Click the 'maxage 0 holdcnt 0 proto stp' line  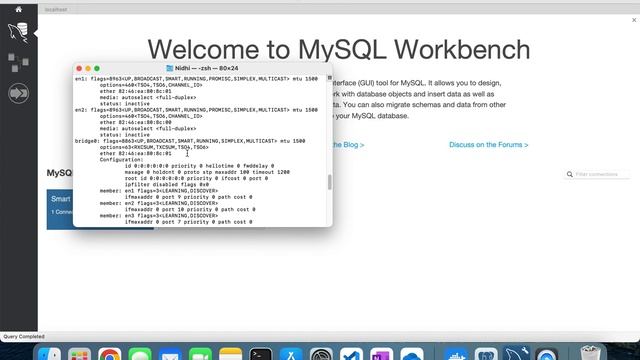[x=207, y=172]
